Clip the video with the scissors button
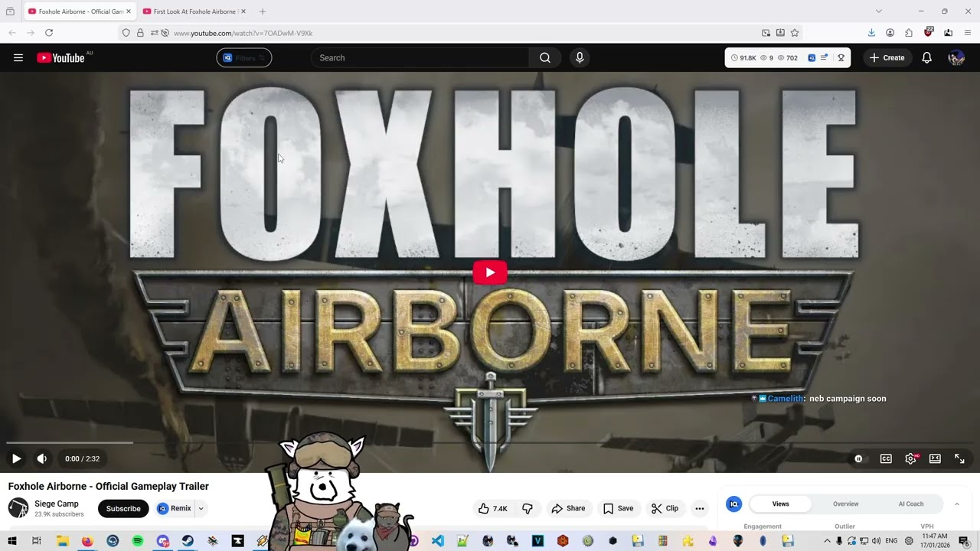 click(x=665, y=508)
